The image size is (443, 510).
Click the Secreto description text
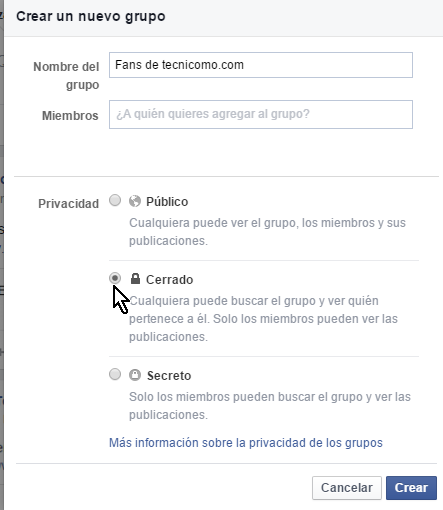click(x=270, y=406)
